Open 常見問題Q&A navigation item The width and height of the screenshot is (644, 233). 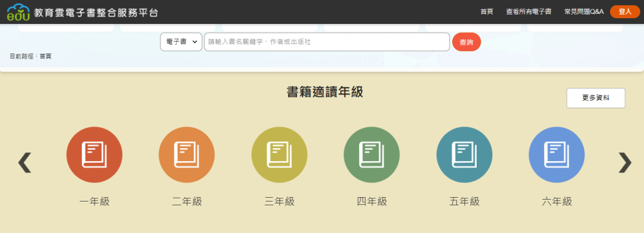pos(584,12)
